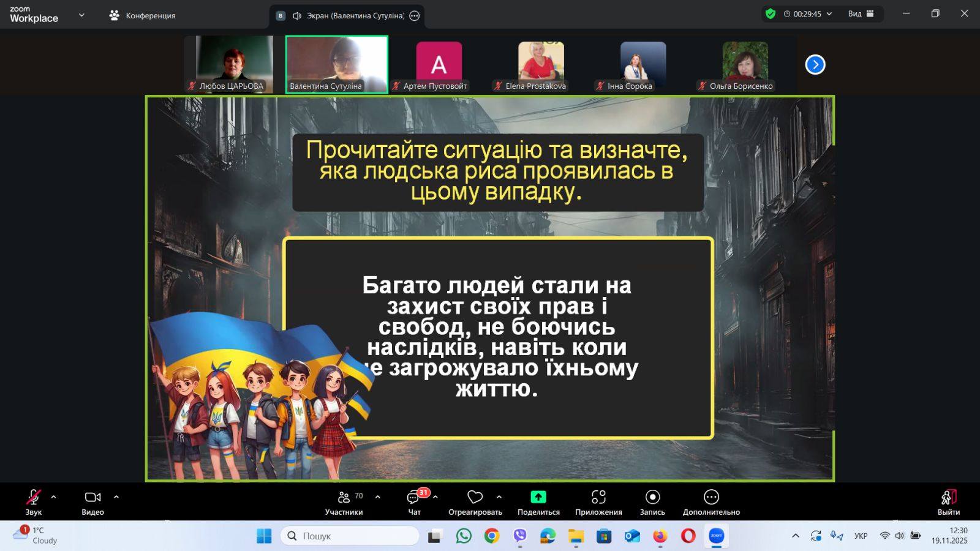Start recording with the Record icon
This screenshot has width=980, height=551.
pyautogui.click(x=652, y=497)
